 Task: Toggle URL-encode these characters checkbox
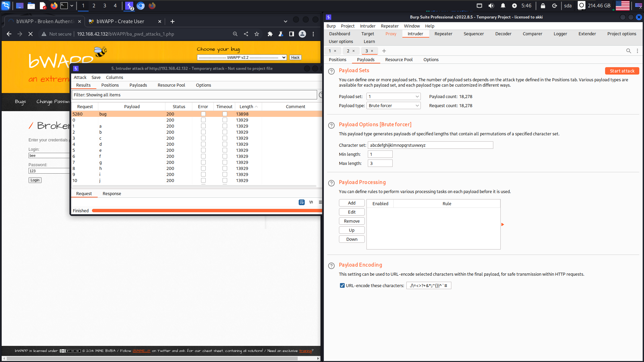(342, 285)
